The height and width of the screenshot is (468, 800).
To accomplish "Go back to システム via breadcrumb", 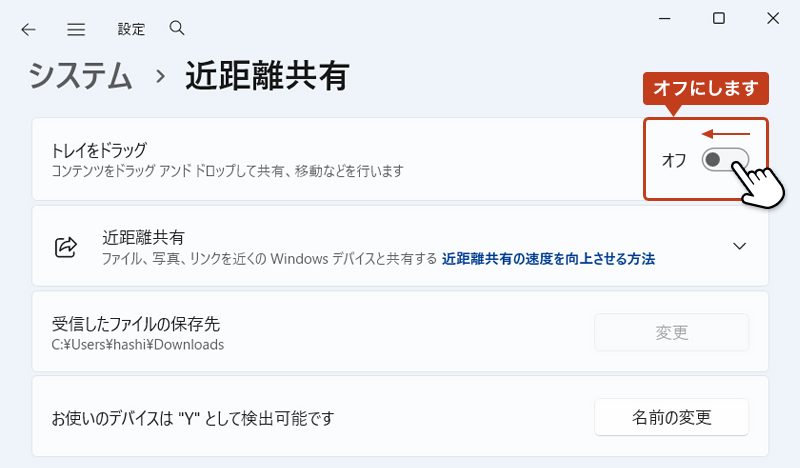I will coord(80,77).
